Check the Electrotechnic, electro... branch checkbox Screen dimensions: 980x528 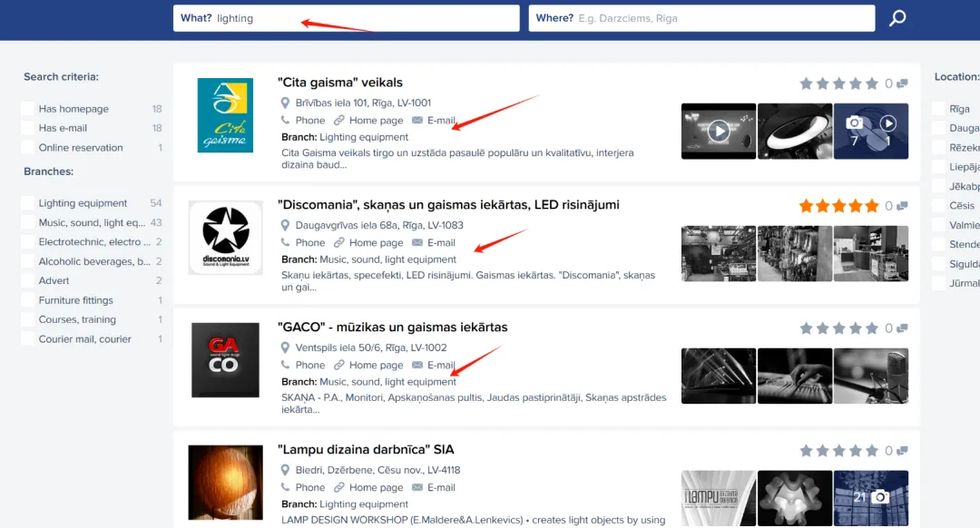[x=27, y=242]
